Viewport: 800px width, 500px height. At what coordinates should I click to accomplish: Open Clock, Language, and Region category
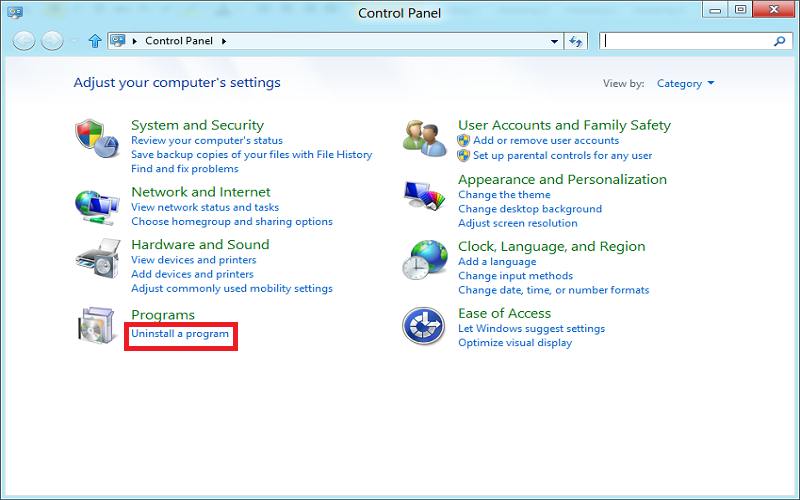coord(552,246)
